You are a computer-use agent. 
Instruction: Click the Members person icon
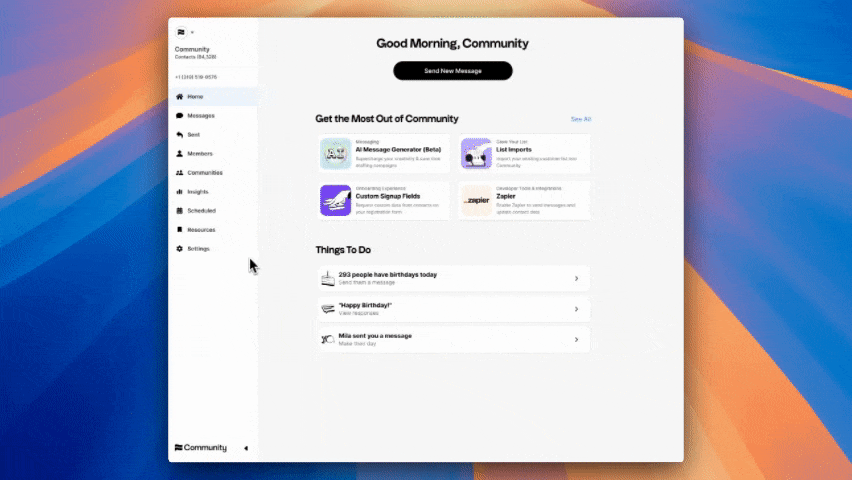179,154
